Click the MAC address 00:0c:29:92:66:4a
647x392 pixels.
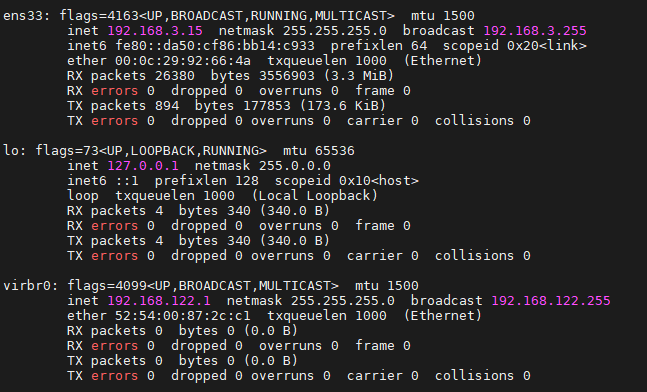tap(183, 61)
